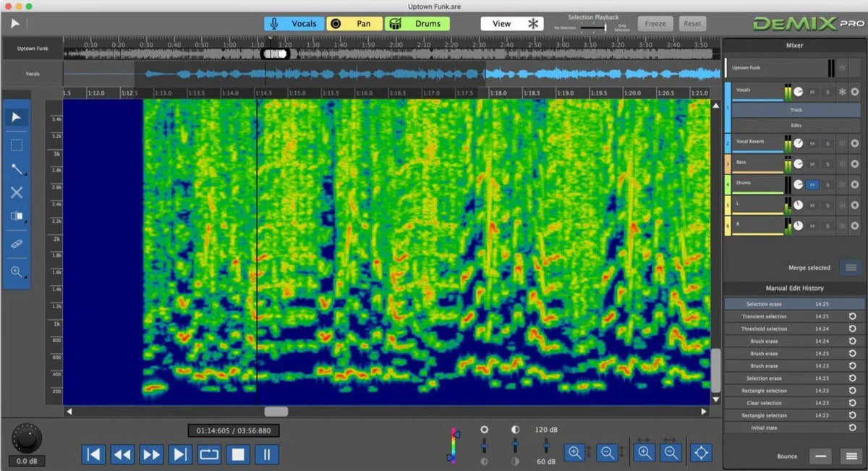Select the Vocals tab at the top

pyautogui.click(x=292, y=22)
